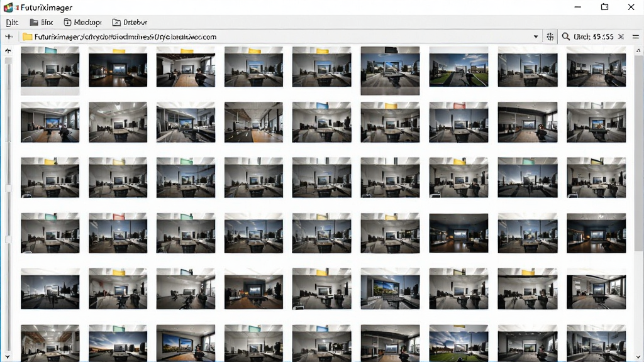Select the green lawn thumbnail in top row
The width and height of the screenshot is (644, 362).
point(458,67)
